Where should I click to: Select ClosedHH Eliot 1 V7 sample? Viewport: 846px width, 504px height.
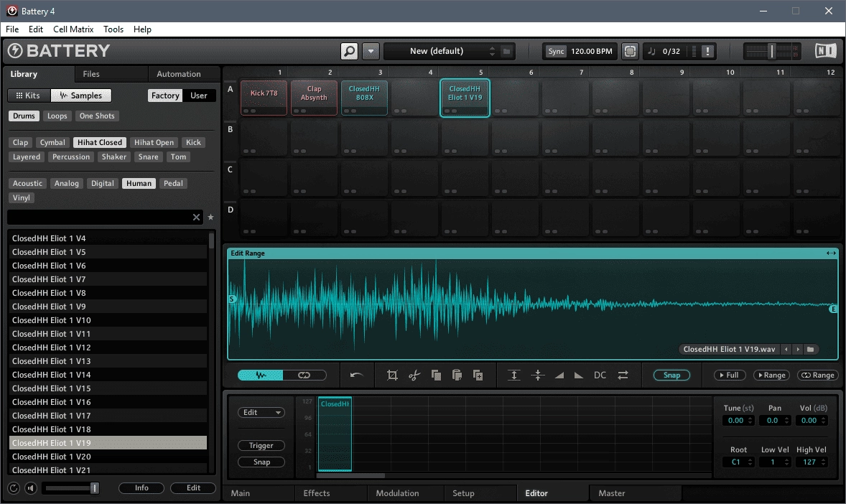coord(108,279)
